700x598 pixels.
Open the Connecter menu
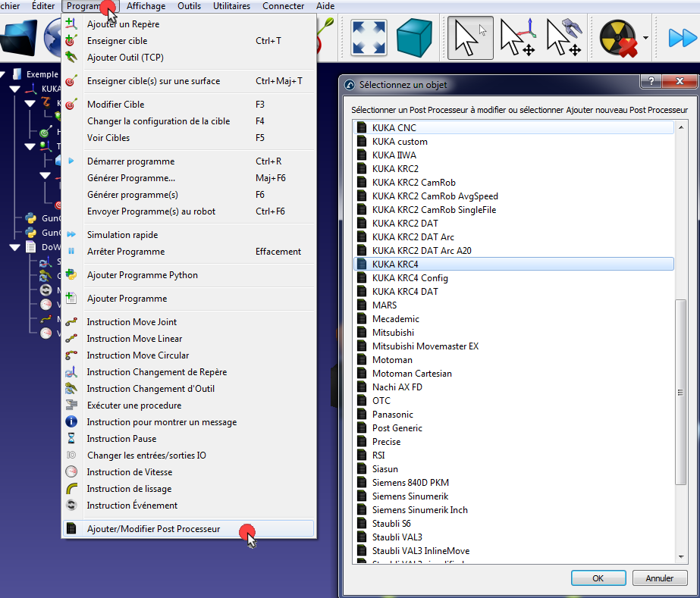pos(283,6)
